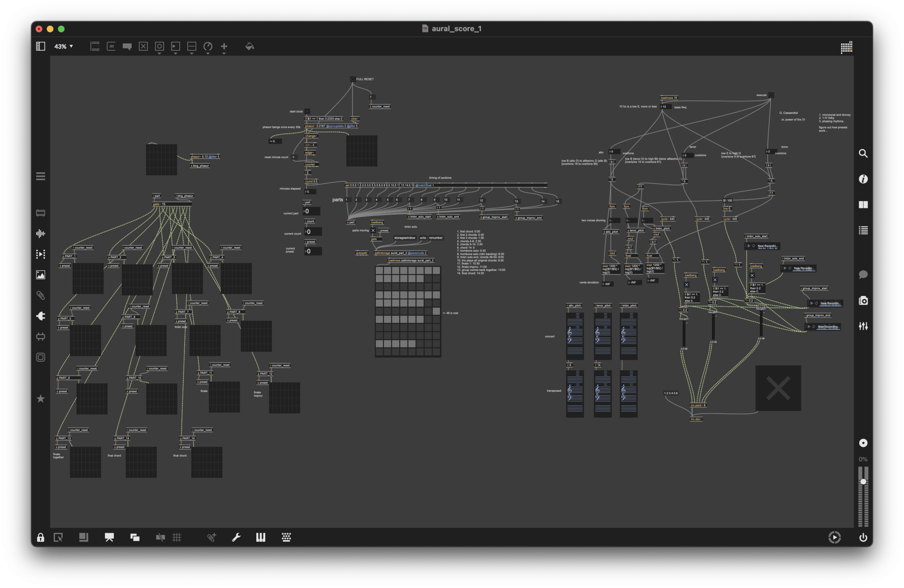Toggle the large X toggle near mc.dac~
The height and width of the screenshot is (588, 904).
pos(778,388)
